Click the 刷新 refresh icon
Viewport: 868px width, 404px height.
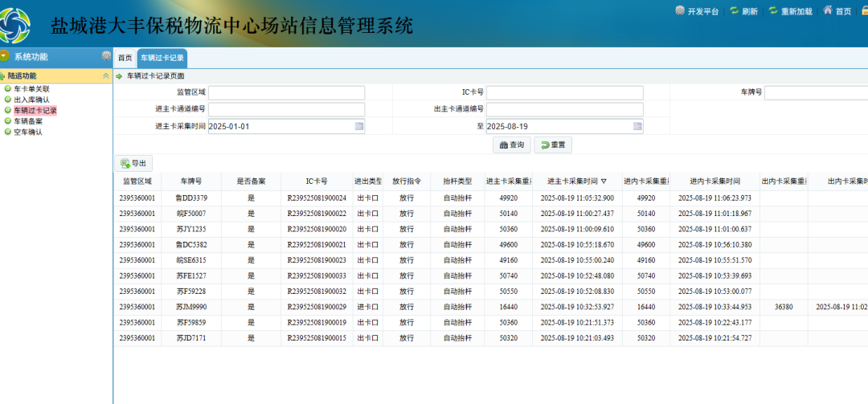click(x=734, y=11)
